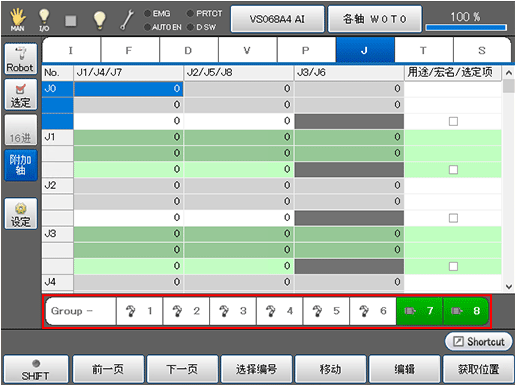Select robot axis group 3
The width and height of the screenshot is (515, 385).
[233, 311]
